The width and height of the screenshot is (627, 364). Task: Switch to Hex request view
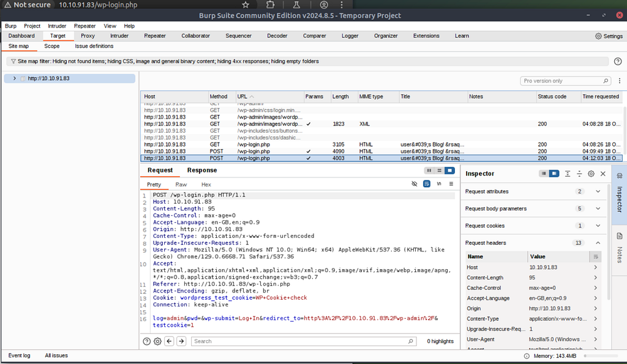pos(206,185)
